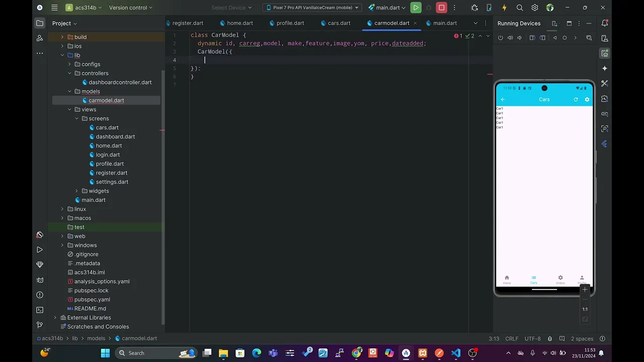Stop the running app with the Stop button
The image size is (644, 362).
441,8
